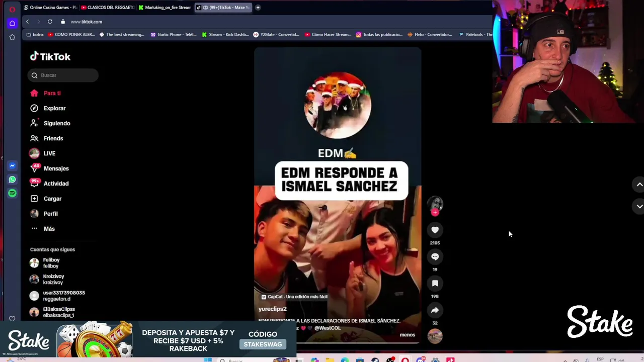Click the playing video to pause
This screenshot has width=644, height=362.
click(337, 196)
